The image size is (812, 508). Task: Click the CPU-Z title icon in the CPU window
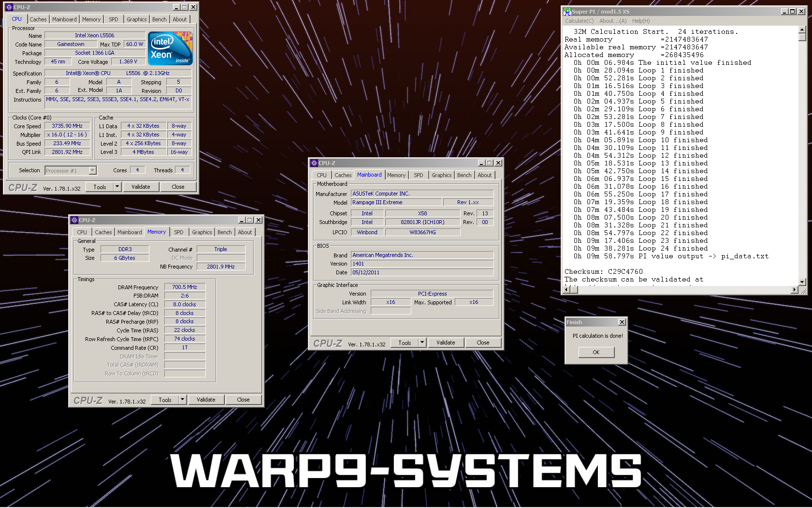pyautogui.click(x=9, y=7)
